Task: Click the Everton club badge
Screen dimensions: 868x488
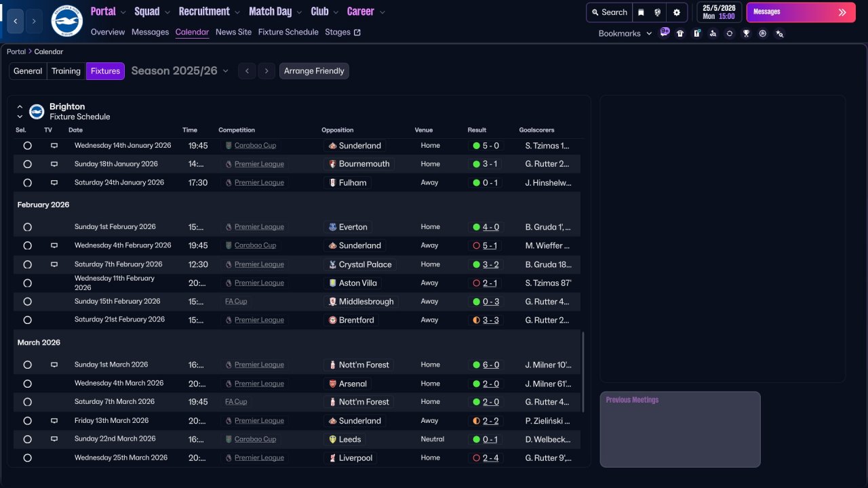Action: pyautogui.click(x=332, y=227)
